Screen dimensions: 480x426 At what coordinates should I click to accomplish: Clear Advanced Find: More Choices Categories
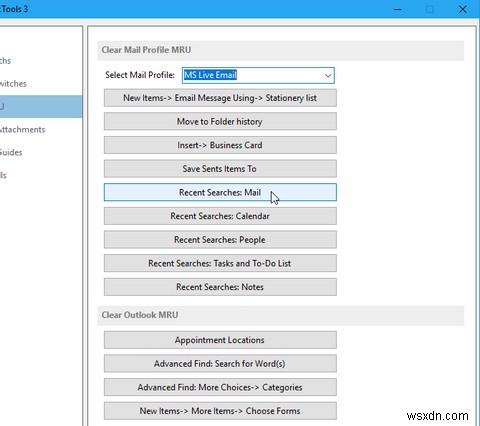point(220,387)
